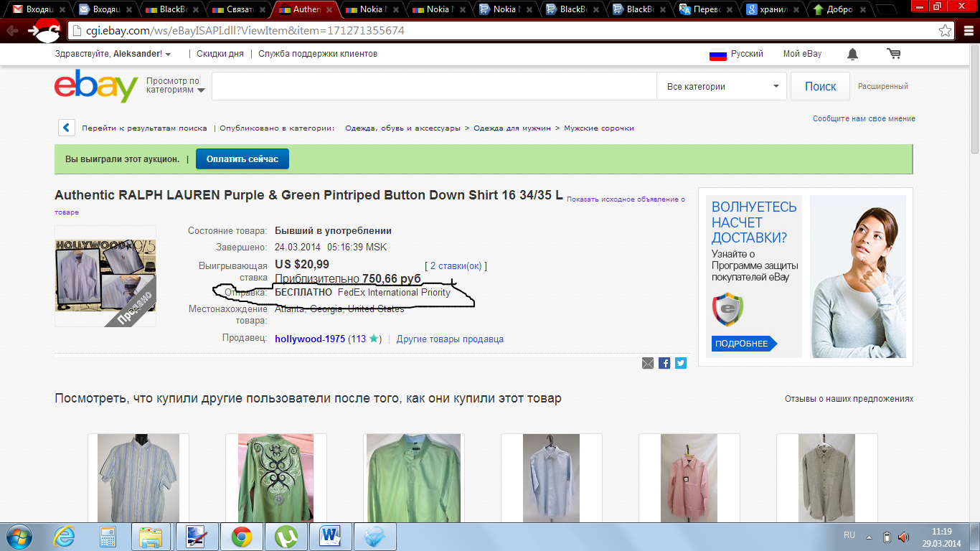The width and height of the screenshot is (980, 551).
Task: Click the Перейти к результатам поиска link
Action: pos(144,128)
